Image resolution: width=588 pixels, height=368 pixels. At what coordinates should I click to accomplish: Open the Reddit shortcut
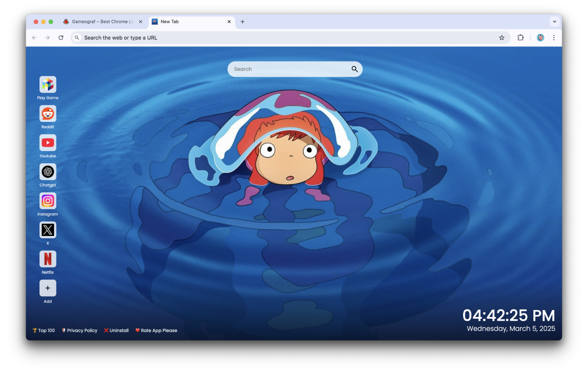[x=47, y=113]
